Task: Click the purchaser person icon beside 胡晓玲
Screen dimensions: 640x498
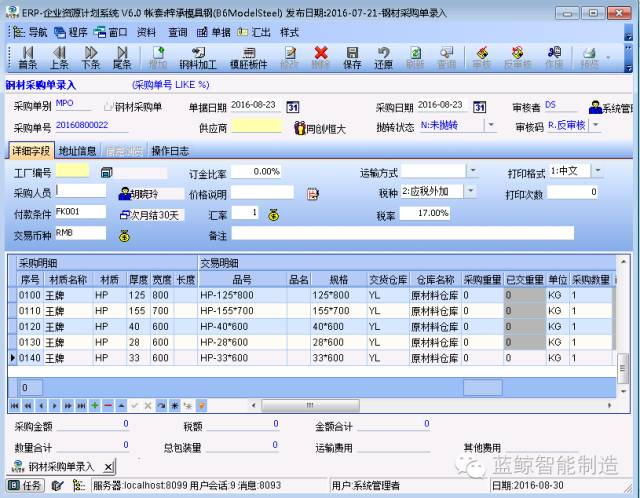Action: (x=124, y=193)
